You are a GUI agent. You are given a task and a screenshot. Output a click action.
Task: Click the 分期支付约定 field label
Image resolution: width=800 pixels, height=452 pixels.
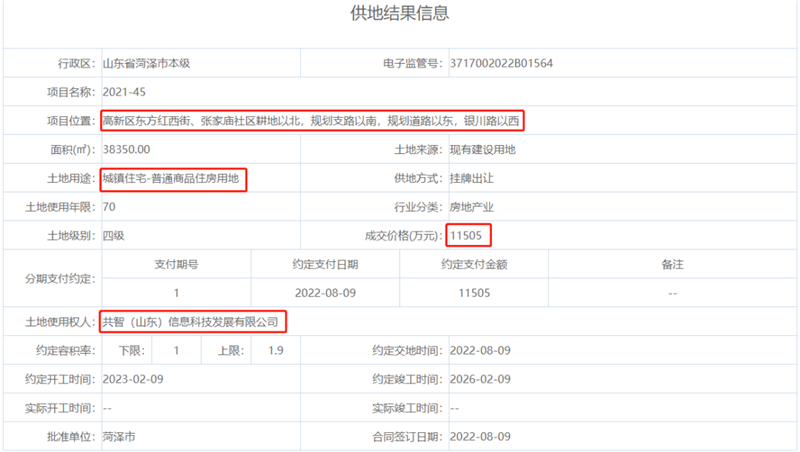[60, 279]
